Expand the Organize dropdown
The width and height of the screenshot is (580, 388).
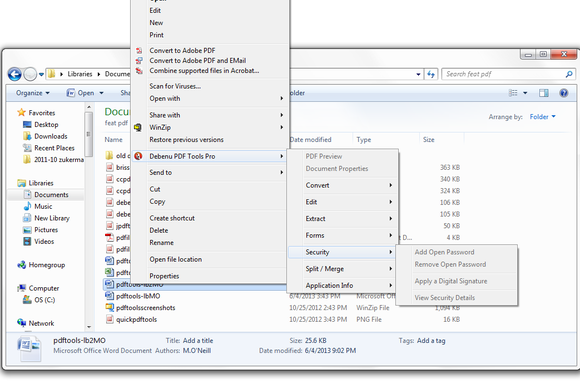[33, 93]
